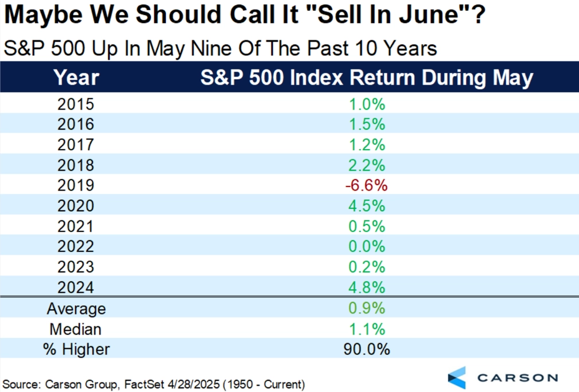This screenshot has width=579, height=392.
Task: Click the chart title about Sell In June
Action: click(244, 15)
